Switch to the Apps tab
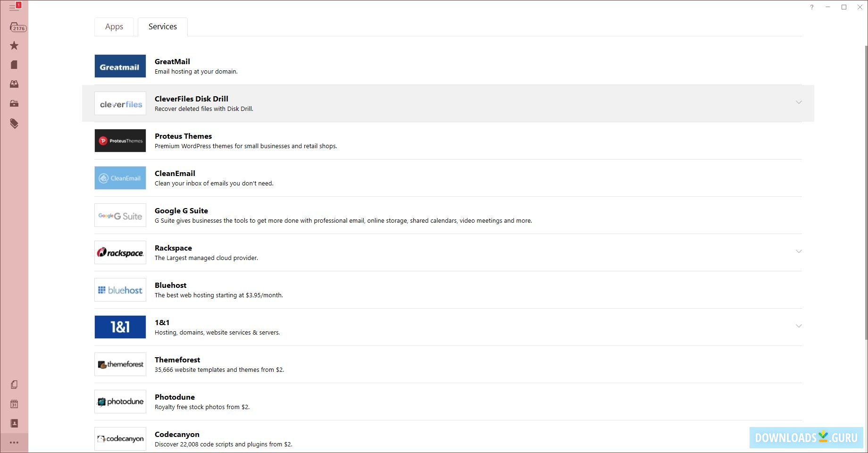Viewport: 868px width, 453px height. [x=114, y=27]
